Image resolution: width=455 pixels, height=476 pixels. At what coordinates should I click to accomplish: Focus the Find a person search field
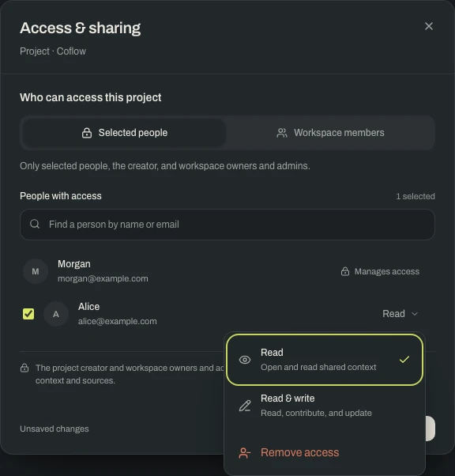227,225
